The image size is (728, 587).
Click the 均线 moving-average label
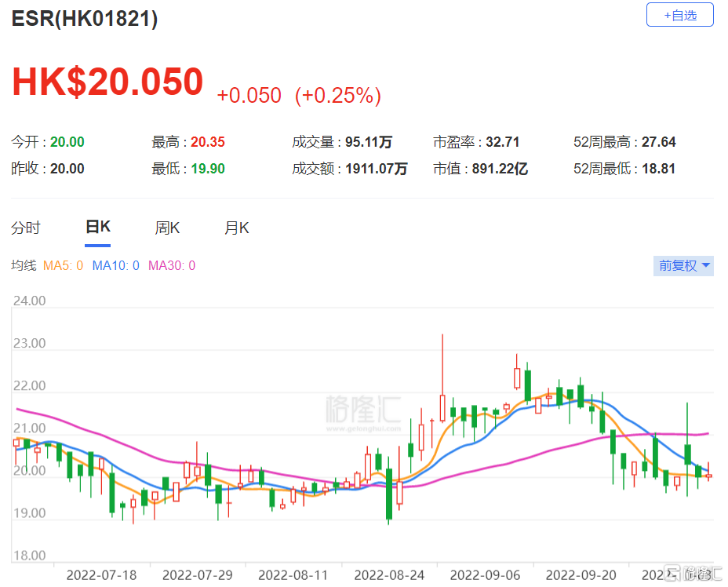click(x=24, y=265)
